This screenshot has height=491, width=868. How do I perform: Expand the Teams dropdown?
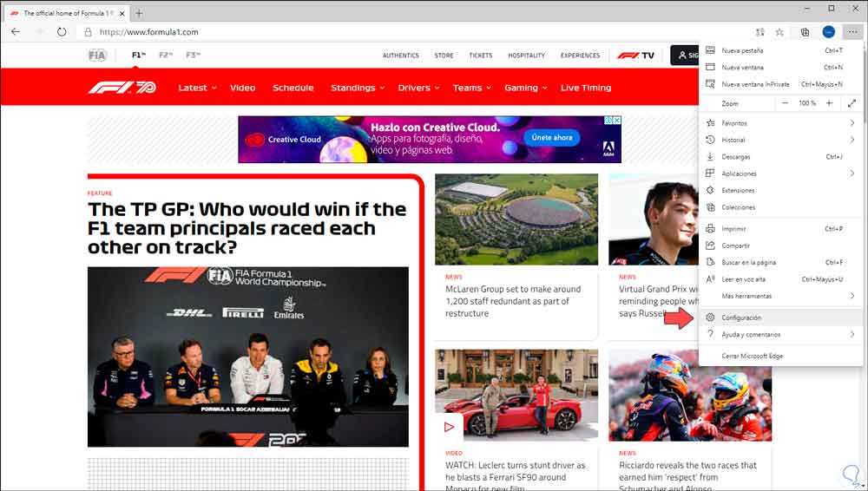(471, 88)
